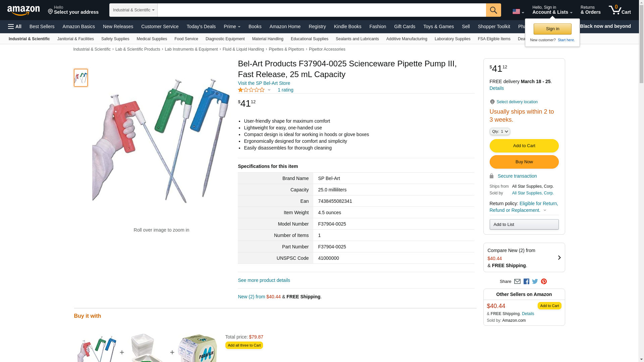Expand the Industrial & Scientific search category dropdown
Image resolution: width=644 pixels, height=362 pixels.
coord(133,10)
